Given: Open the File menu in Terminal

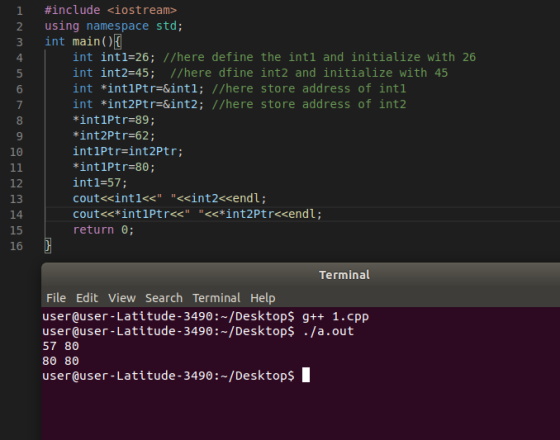Looking at the screenshot, I should click(x=56, y=298).
